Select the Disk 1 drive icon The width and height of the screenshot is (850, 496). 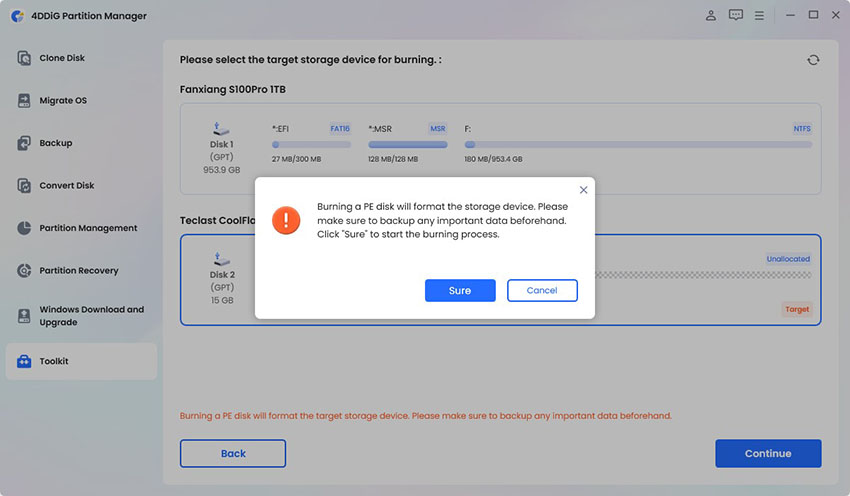[x=221, y=129]
